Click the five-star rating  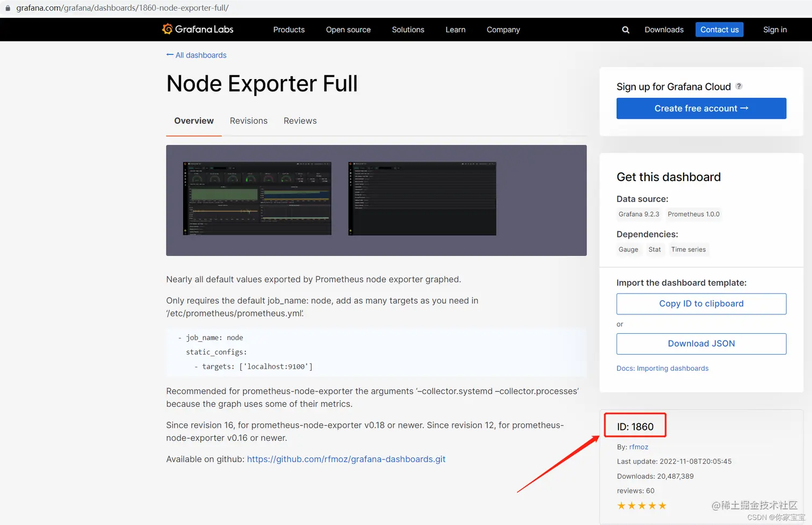click(x=642, y=506)
